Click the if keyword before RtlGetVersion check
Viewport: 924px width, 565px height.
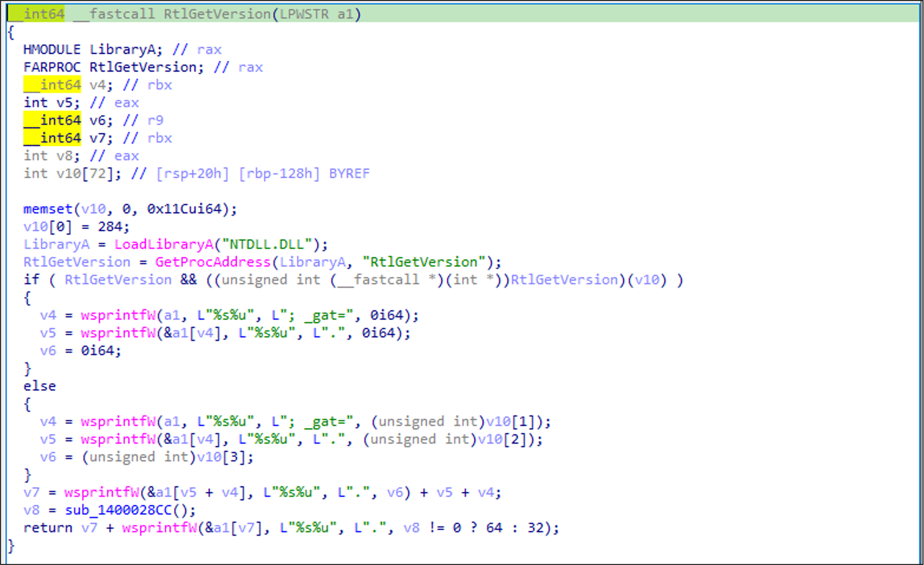pyautogui.click(x=31, y=280)
